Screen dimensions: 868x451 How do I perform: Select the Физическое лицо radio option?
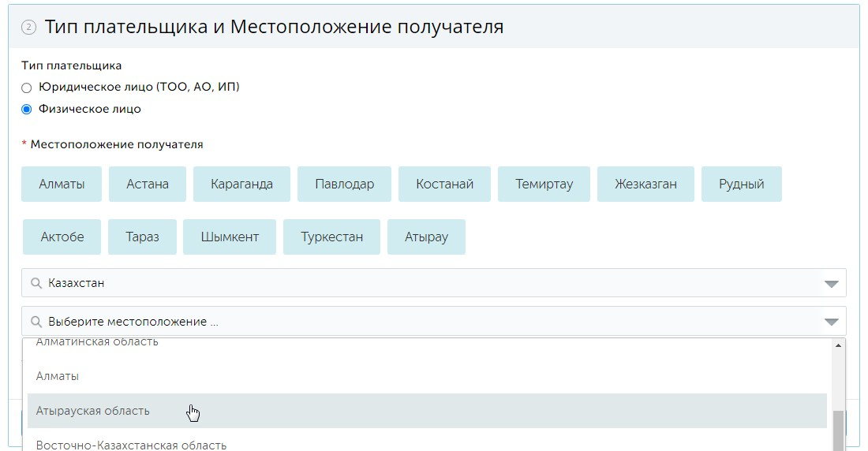(27, 110)
